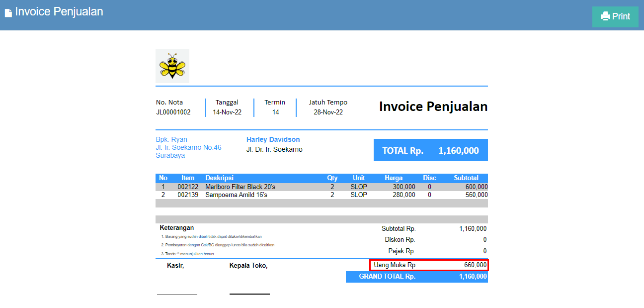Click the document icon beside the page title
The height and width of the screenshot is (308, 644).
click(8, 12)
